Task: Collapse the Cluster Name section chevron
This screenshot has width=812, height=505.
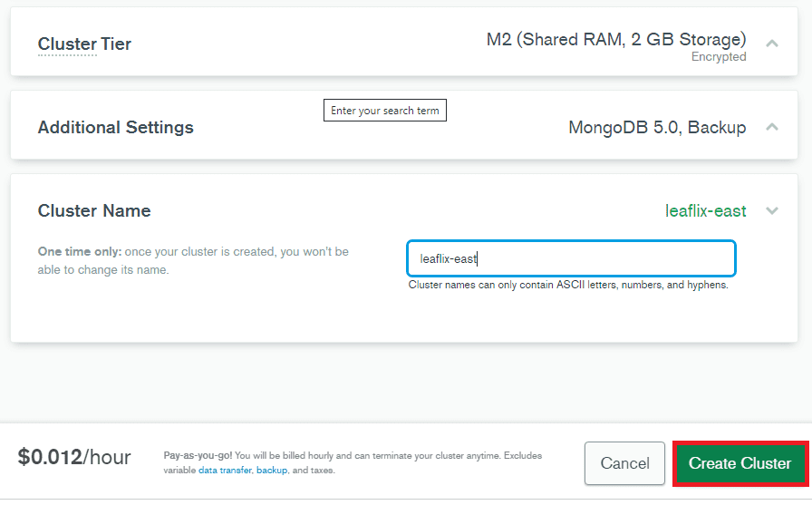Action: (x=771, y=211)
